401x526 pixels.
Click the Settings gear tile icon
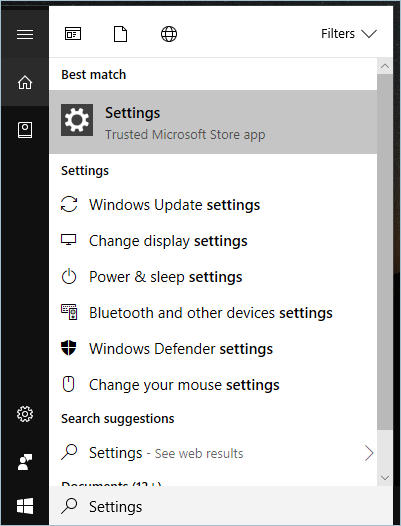click(77, 120)
